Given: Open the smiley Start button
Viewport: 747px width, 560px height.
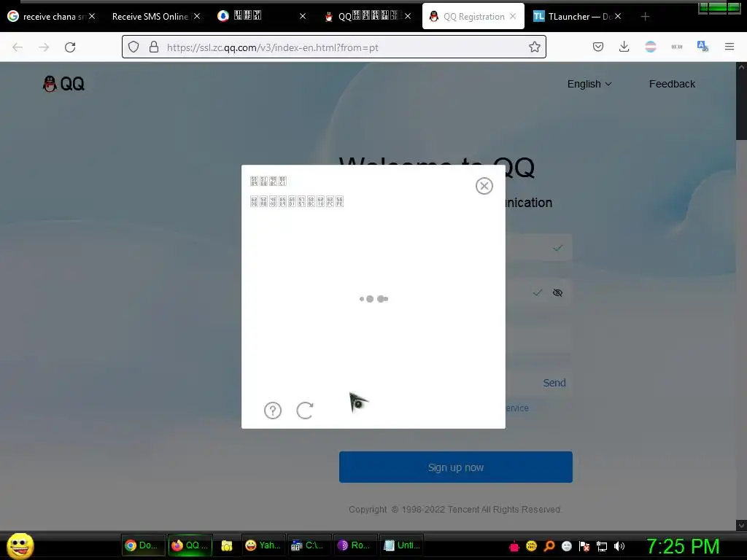Looking at the screenshot, I should click(x=20, y=545).
